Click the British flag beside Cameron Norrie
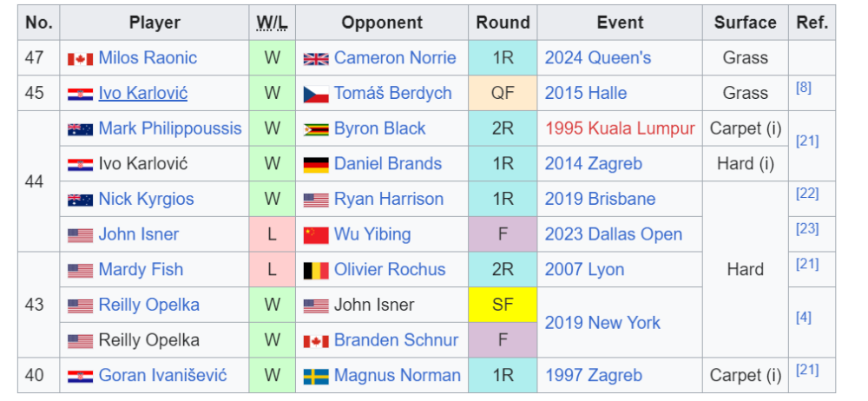The height and width of the screenshot is (401, 868). (x=315, y=59)
